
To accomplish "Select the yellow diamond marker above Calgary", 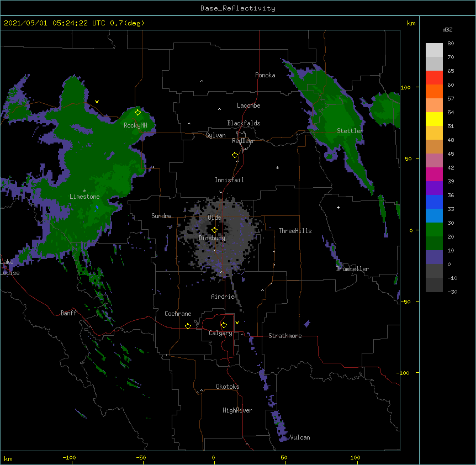I will (x=224, y=325).
